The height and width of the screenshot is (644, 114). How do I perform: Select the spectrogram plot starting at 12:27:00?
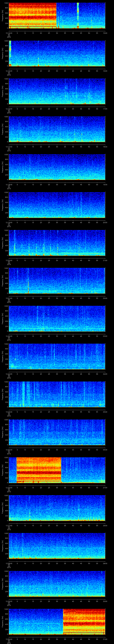pos(57,508)
